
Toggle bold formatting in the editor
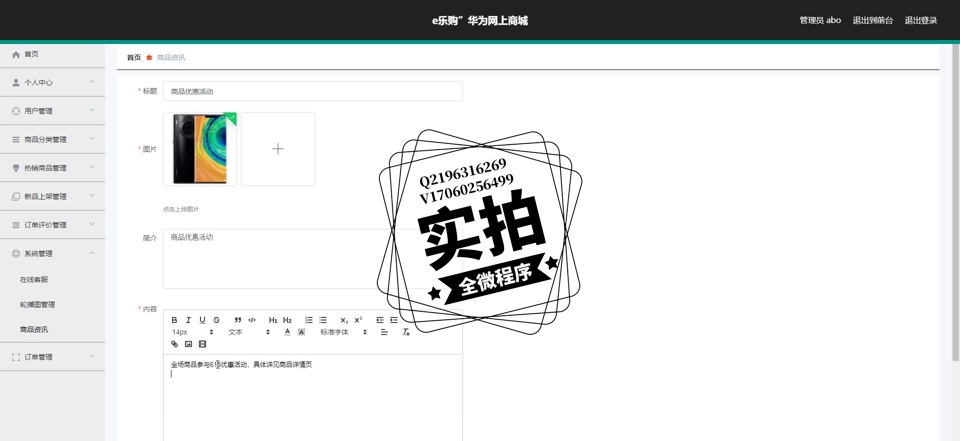click(x=174, y=320)
